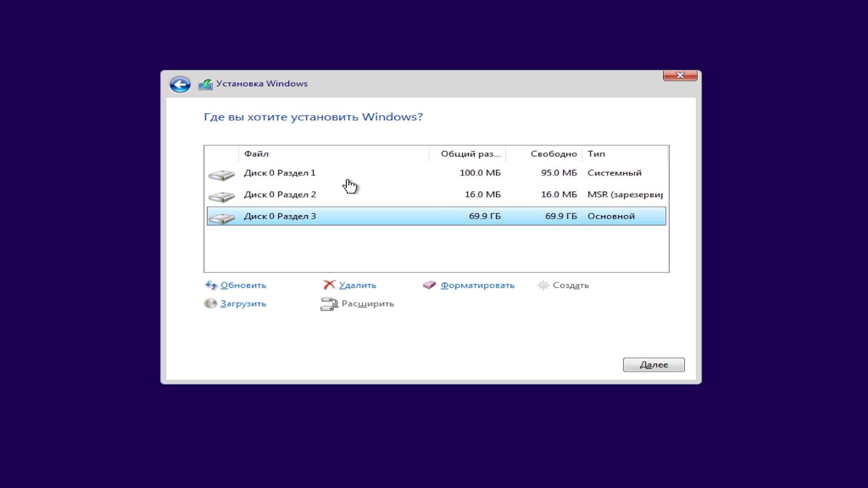
Task: Select the Диск 0 Раздел 2 partition row
Action: point(436,195)
